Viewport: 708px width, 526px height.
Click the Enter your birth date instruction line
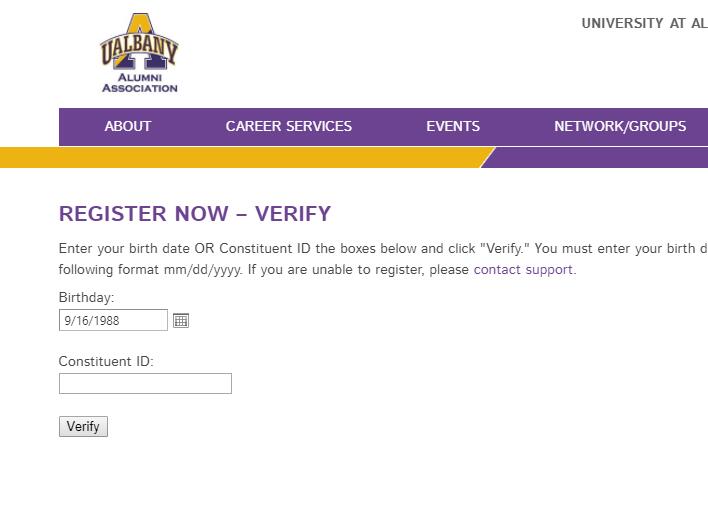[383, 248]
